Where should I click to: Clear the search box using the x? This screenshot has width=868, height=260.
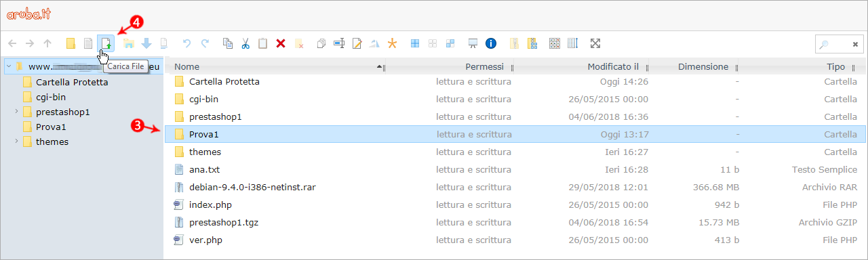[x=855, y=44]
